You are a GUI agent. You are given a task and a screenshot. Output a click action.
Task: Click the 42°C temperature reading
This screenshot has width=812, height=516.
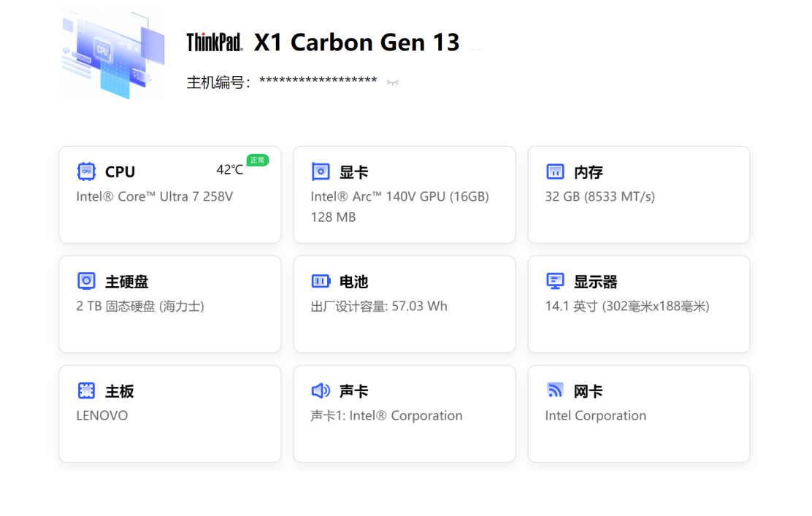(x=229, y=170)
